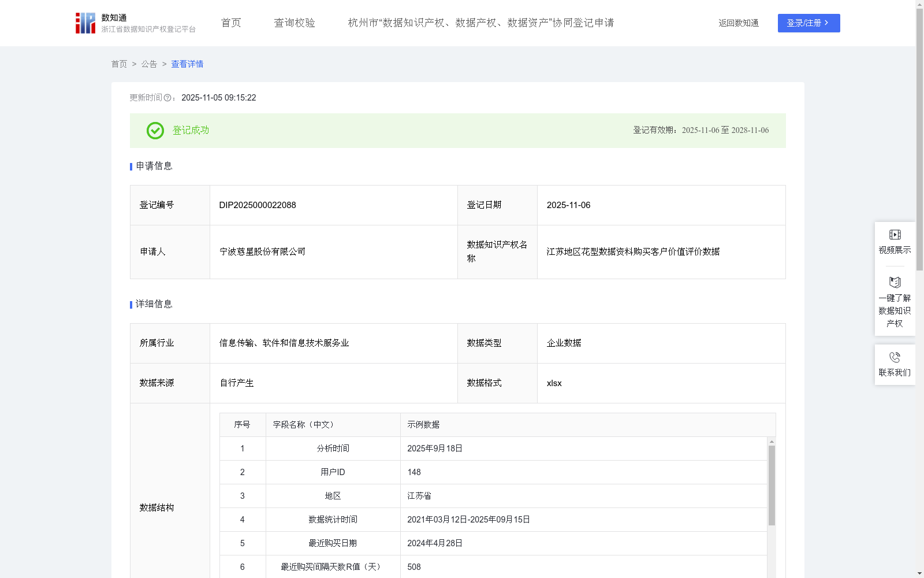The height and width of the screenshot is (578, 924).
Task: Click the 返回数知通 link
Action: click(738, 23)
